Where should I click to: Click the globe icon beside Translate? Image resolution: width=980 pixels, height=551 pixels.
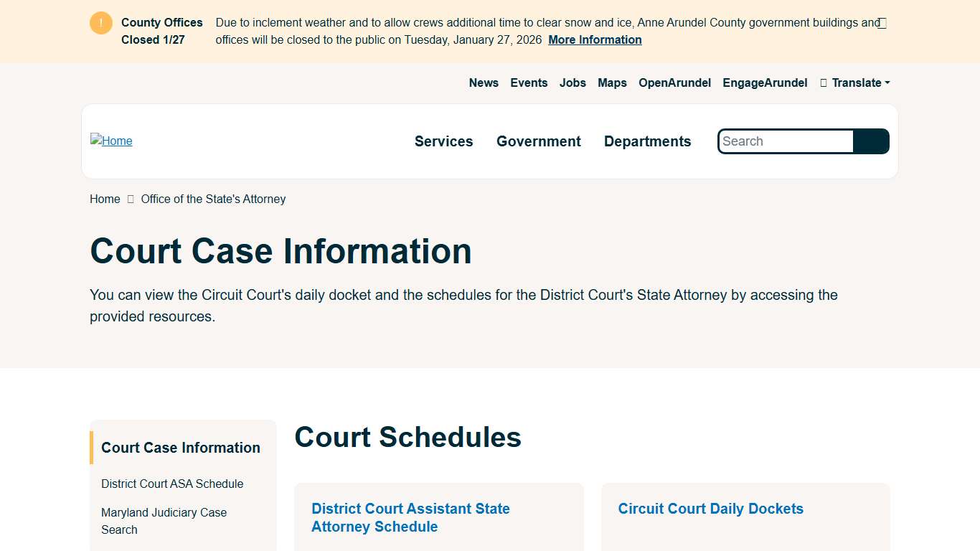tap(822, 83)
